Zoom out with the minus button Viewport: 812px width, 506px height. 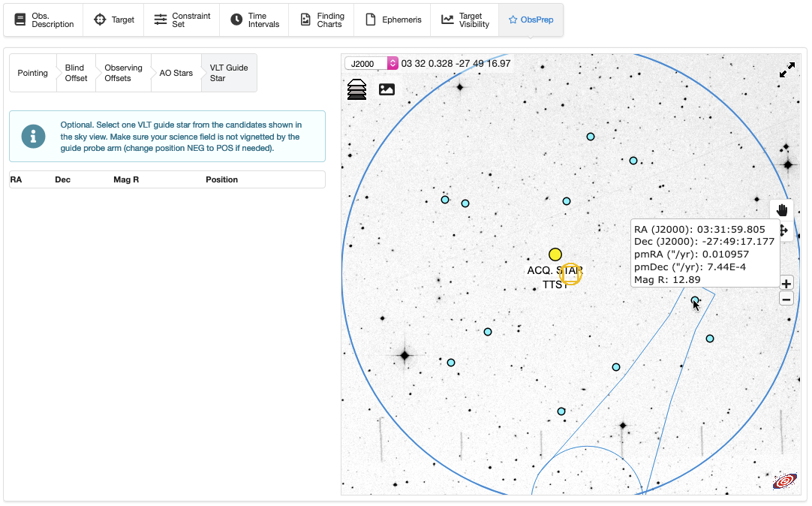pyautogui.click(x=786, y=299)
